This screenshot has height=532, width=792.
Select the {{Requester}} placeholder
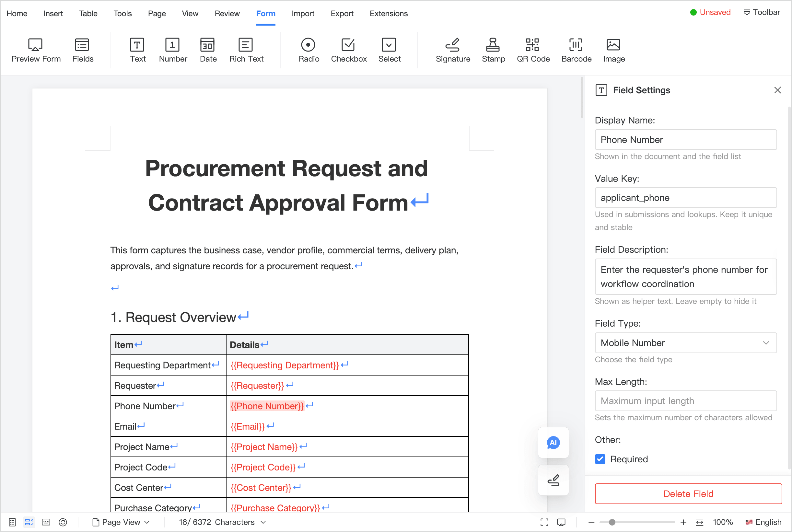click(257, 386)
